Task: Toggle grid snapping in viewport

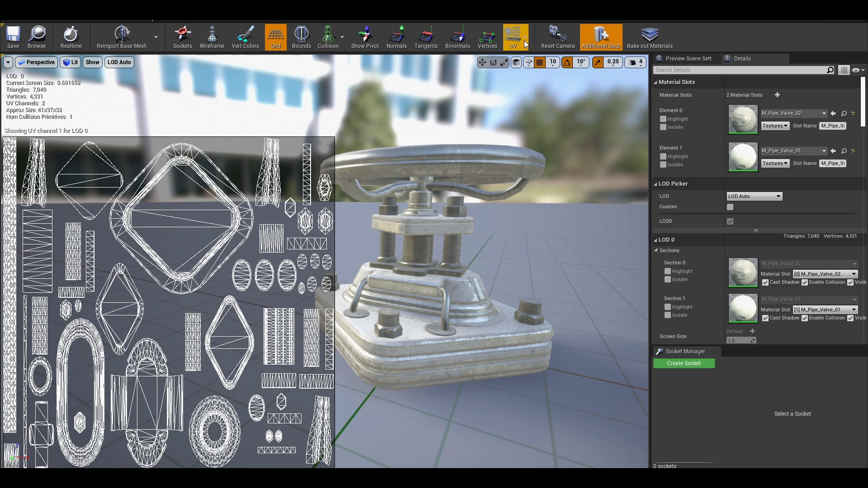Action: (x=540, y=62)
